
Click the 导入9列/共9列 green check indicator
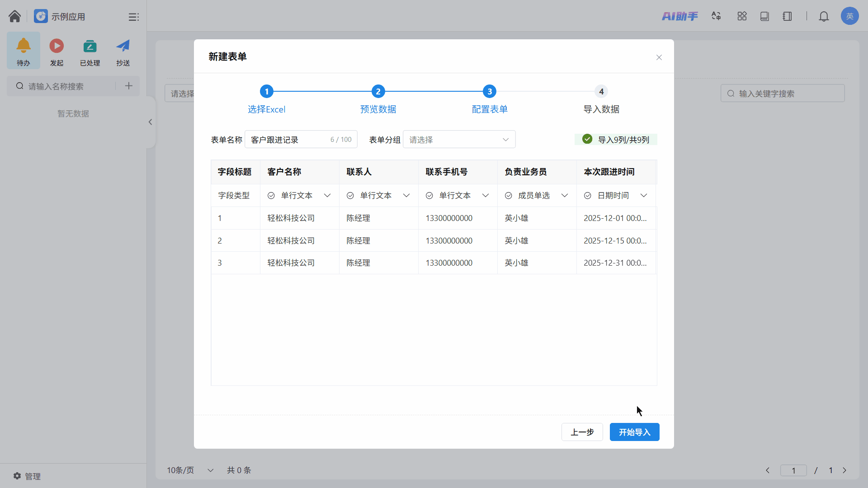point(587,139)
